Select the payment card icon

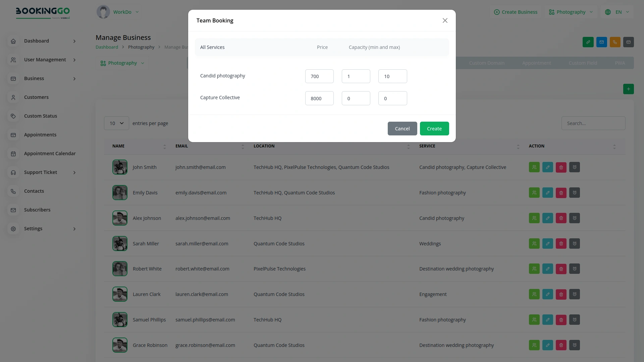pos(629,42)
